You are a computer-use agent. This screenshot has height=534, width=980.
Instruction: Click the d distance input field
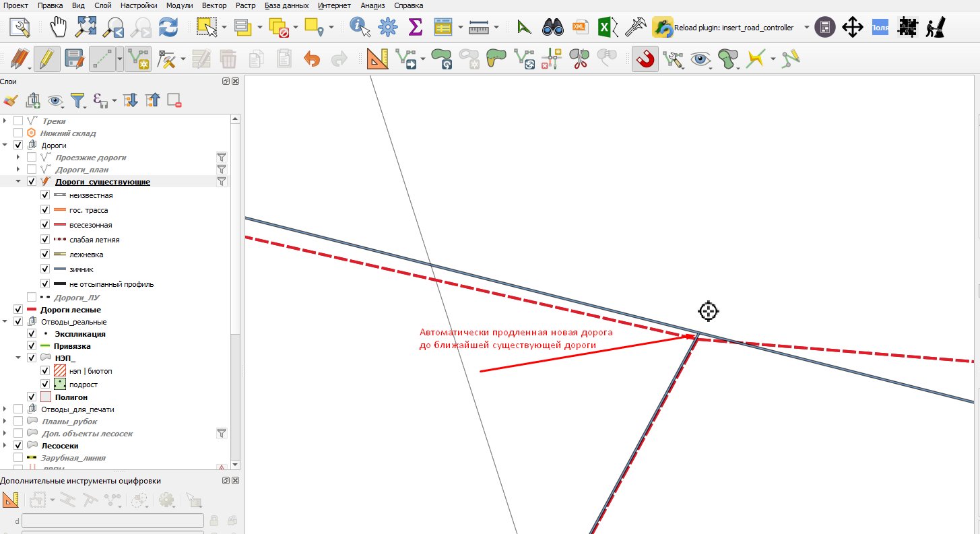point(112,521)
